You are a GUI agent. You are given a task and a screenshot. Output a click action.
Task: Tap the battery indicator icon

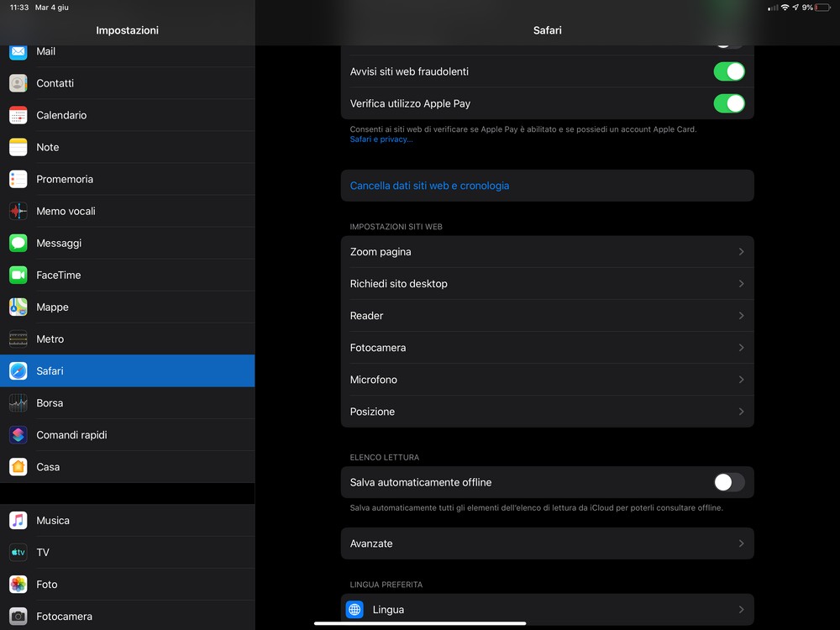point(822,8)
